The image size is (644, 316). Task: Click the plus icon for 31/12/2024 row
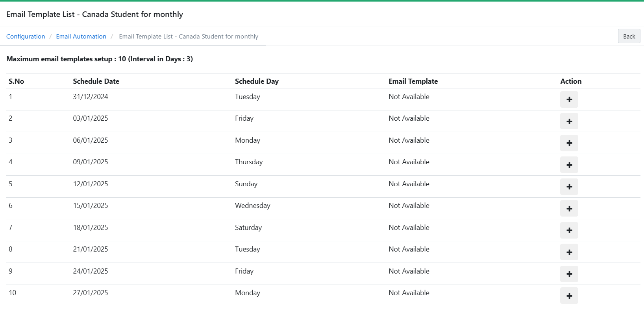(x=569, y=99)
